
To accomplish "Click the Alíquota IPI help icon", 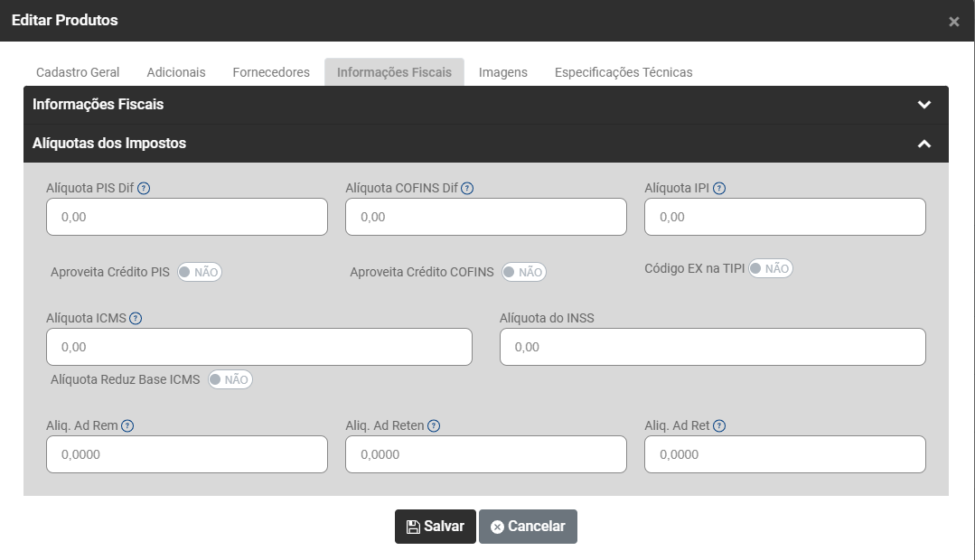I will (719, 189).
